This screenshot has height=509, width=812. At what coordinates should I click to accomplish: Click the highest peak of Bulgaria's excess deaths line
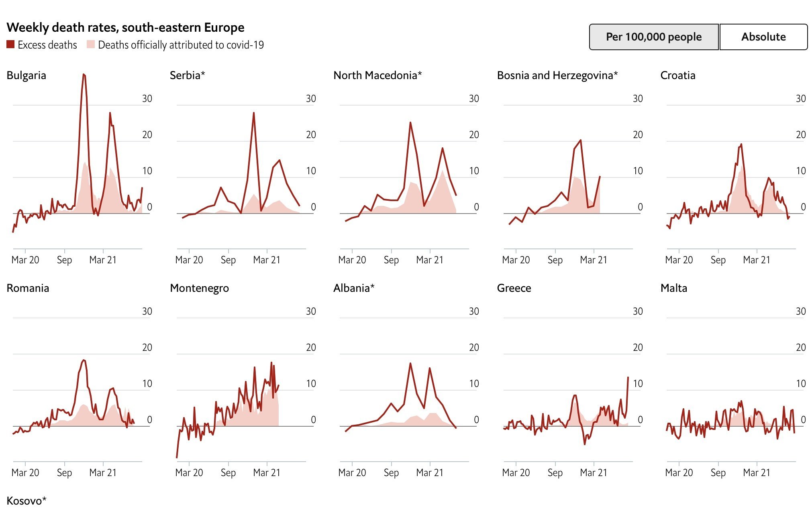84,75
